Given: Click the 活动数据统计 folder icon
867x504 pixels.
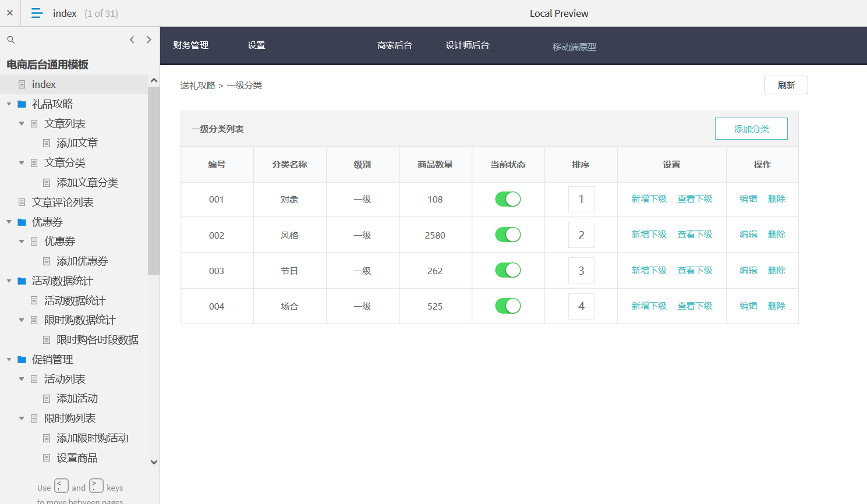Looking at the screenshot, I should [x=22, y=281].
